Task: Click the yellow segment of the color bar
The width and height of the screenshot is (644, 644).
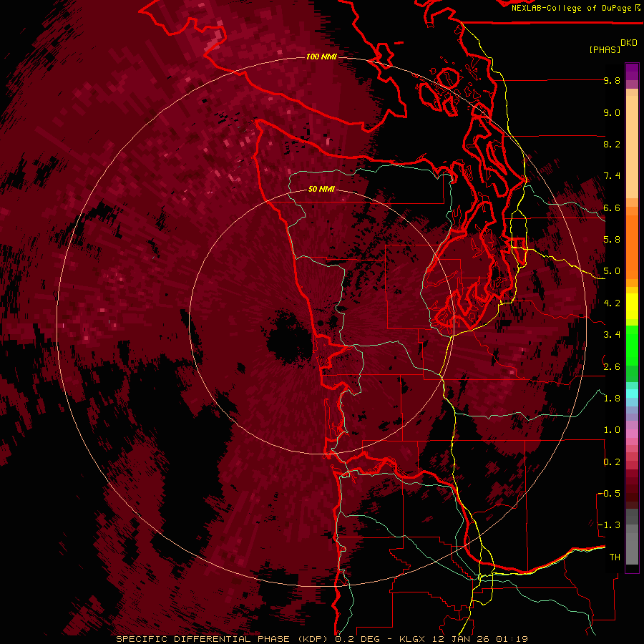Action: [632, 306]
